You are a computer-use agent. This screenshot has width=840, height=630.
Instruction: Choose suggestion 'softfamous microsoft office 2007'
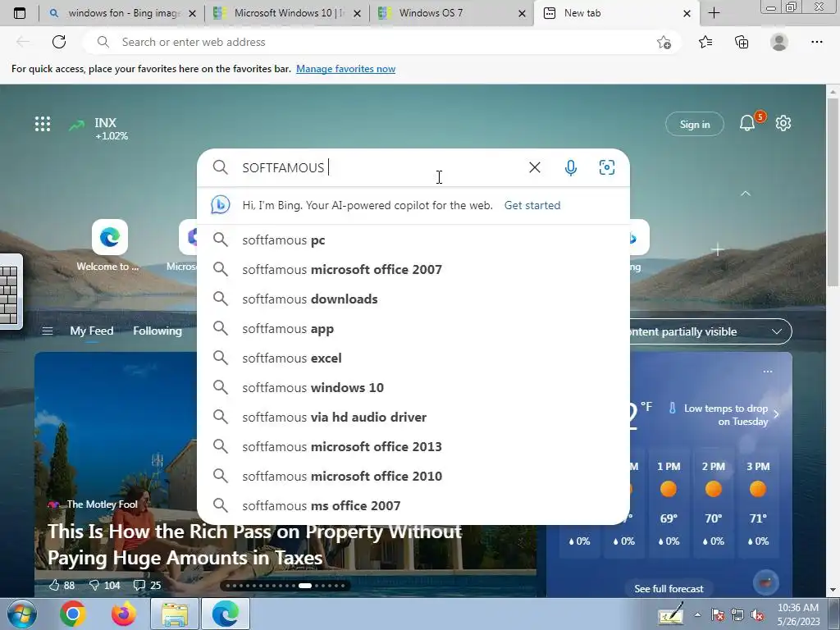(x=413, y=269)
